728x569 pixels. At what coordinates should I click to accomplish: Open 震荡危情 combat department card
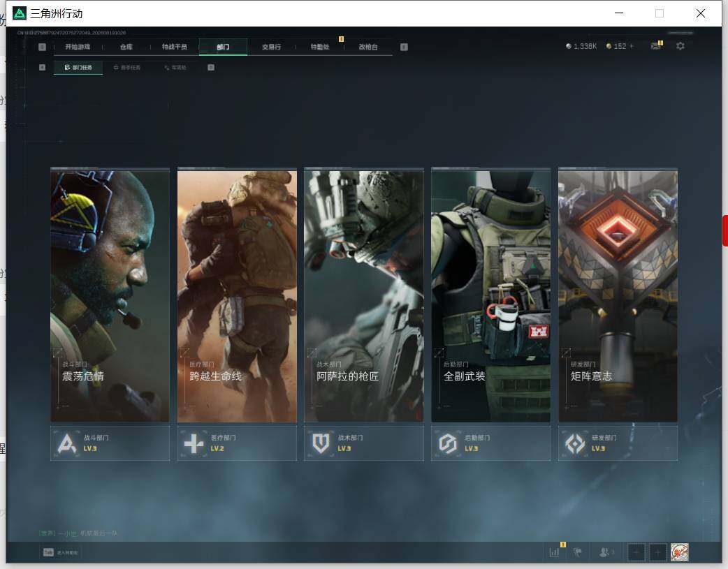(110, 295)
